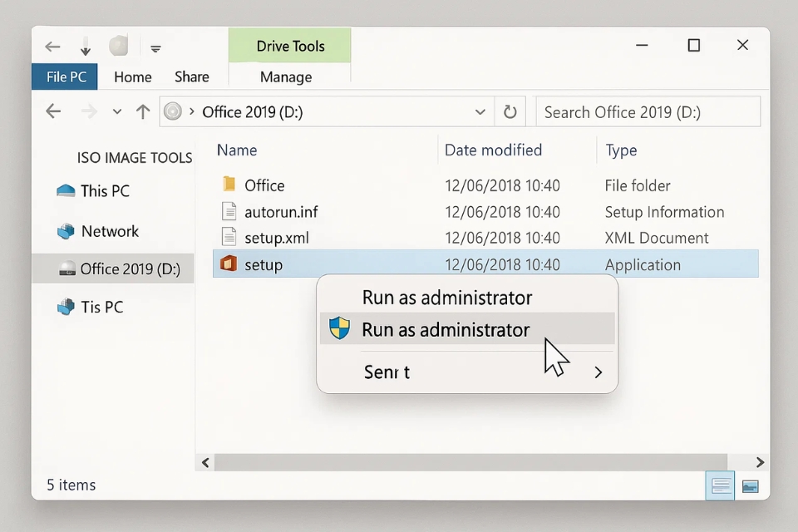Click the forward navigation arrow
Image resolution: width=798 pixels, height=532 pixels.
click(x=89, y=111)
